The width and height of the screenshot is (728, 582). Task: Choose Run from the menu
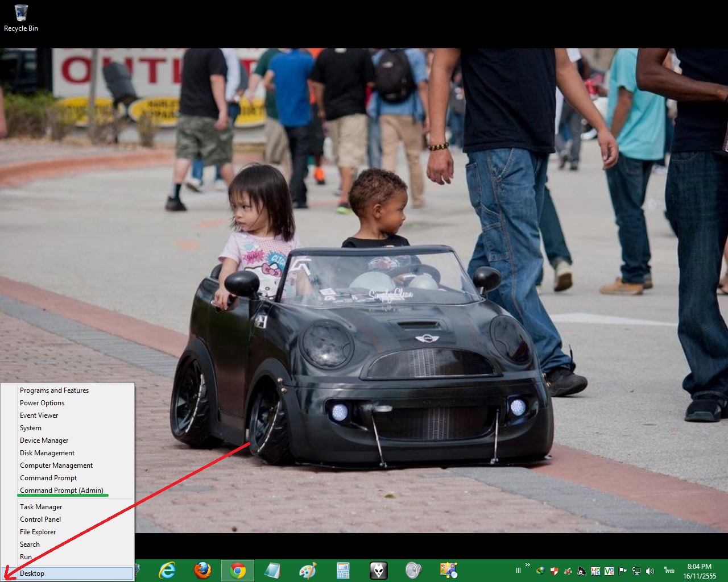click(x=67, y=557)
